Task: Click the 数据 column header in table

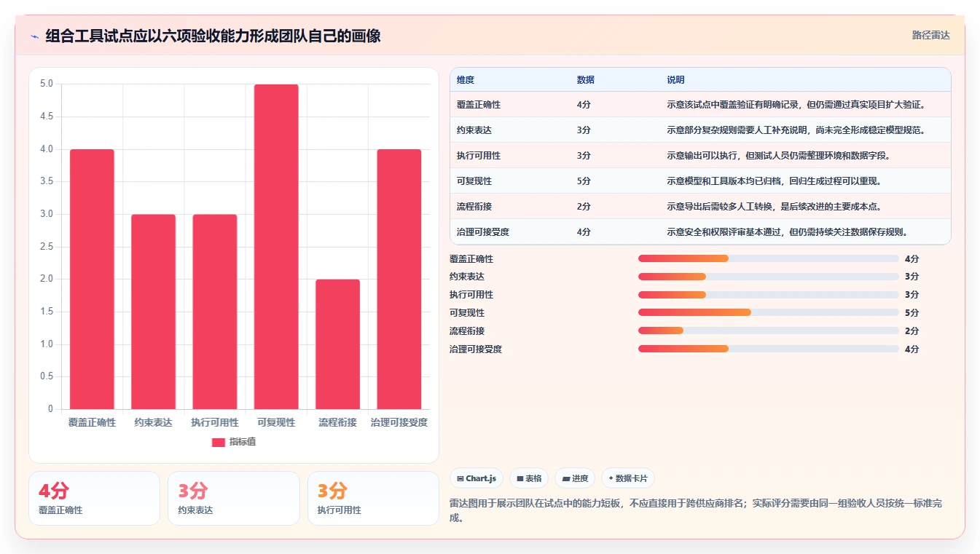Action: click(x=586, y=80)
